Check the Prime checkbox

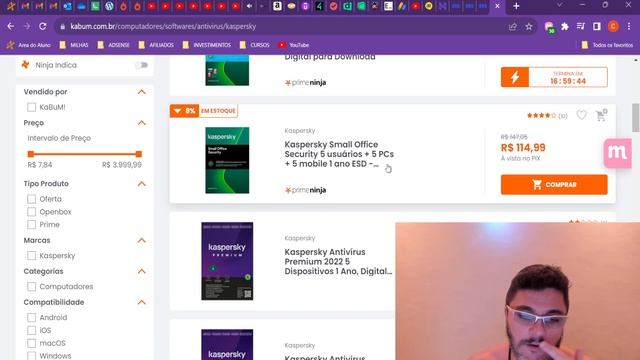tap(31, 224)
